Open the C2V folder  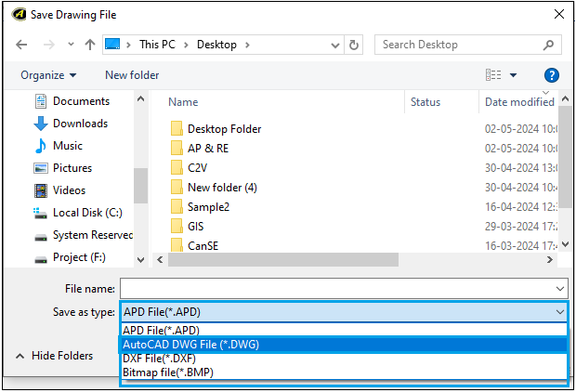[x=197, y=168]
